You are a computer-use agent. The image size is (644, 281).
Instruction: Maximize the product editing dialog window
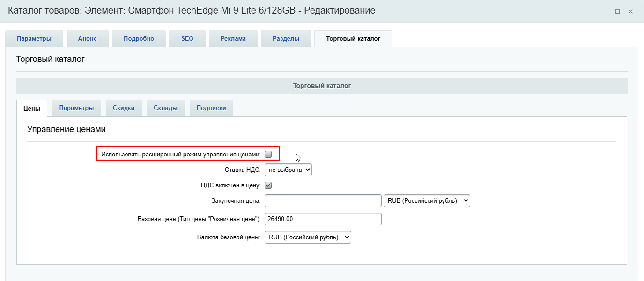click(617, 11)
